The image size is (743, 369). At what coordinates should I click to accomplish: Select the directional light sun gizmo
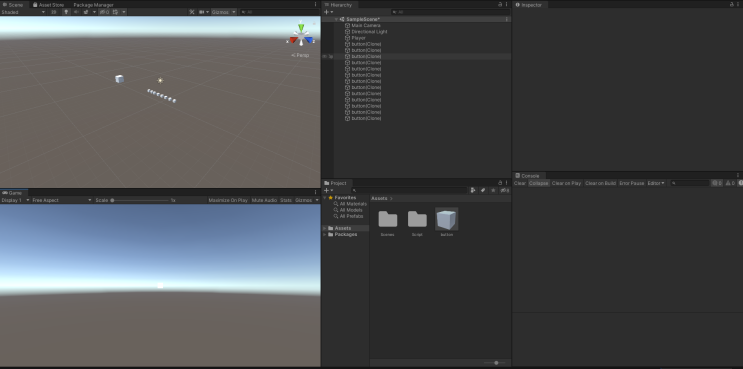click(160, 80)
